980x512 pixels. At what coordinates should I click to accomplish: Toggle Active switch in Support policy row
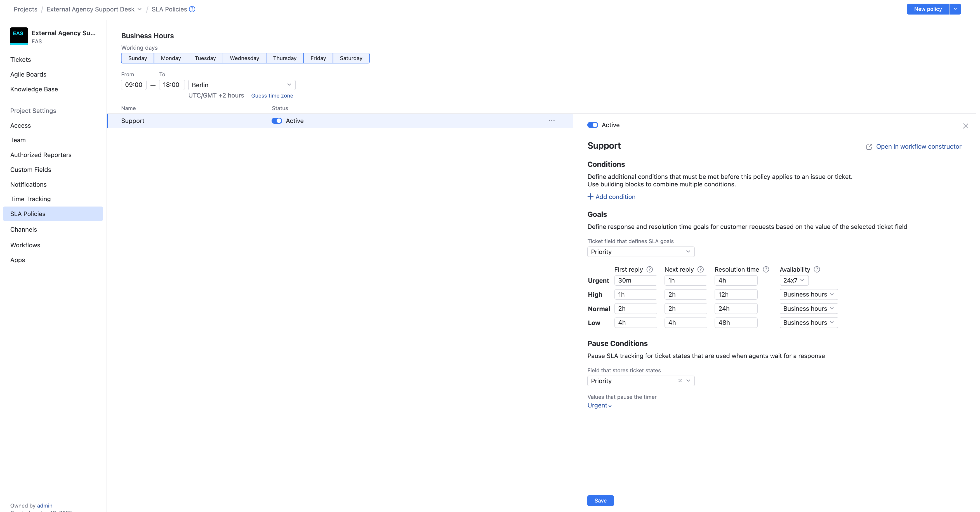277,121
